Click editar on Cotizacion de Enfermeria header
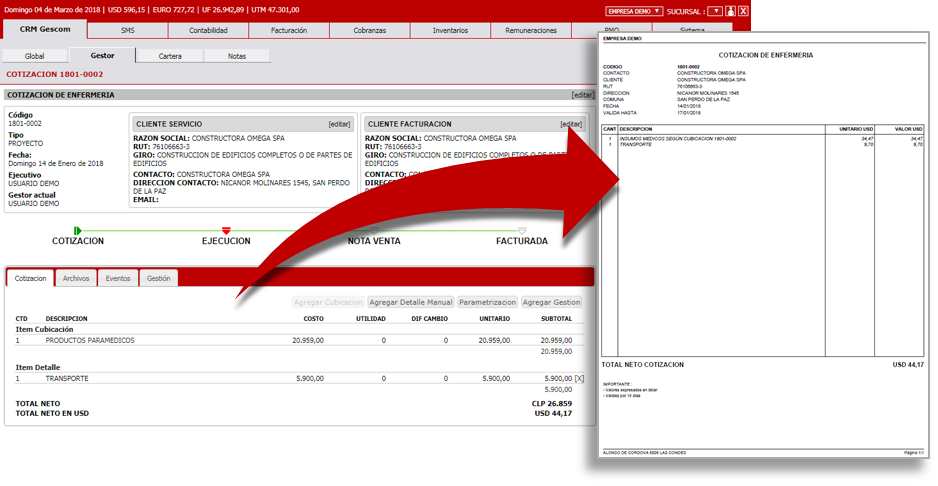 pos(582,95)
